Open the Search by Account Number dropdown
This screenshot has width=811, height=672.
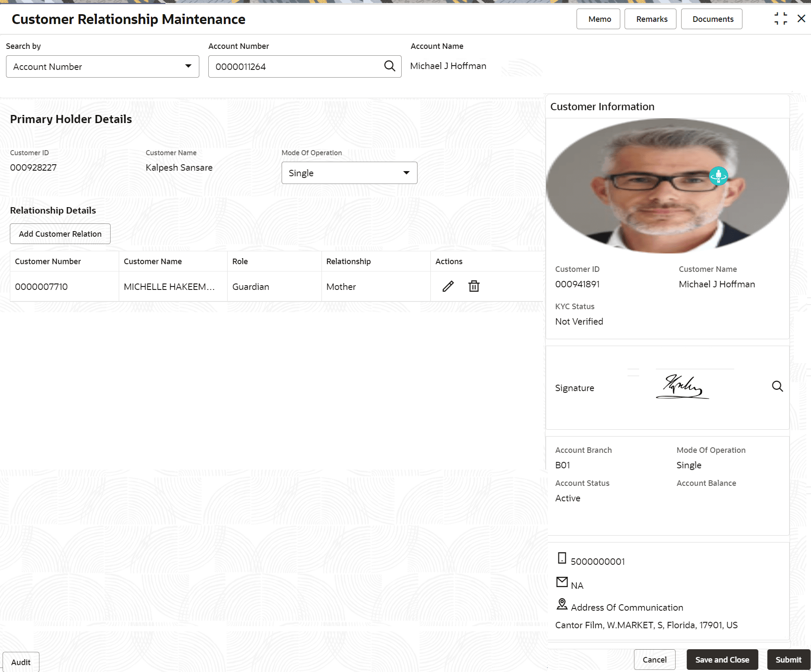102,66
